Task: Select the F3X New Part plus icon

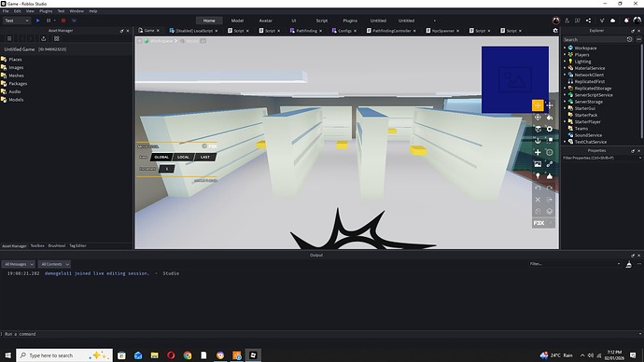Action: tap(538, 152)
